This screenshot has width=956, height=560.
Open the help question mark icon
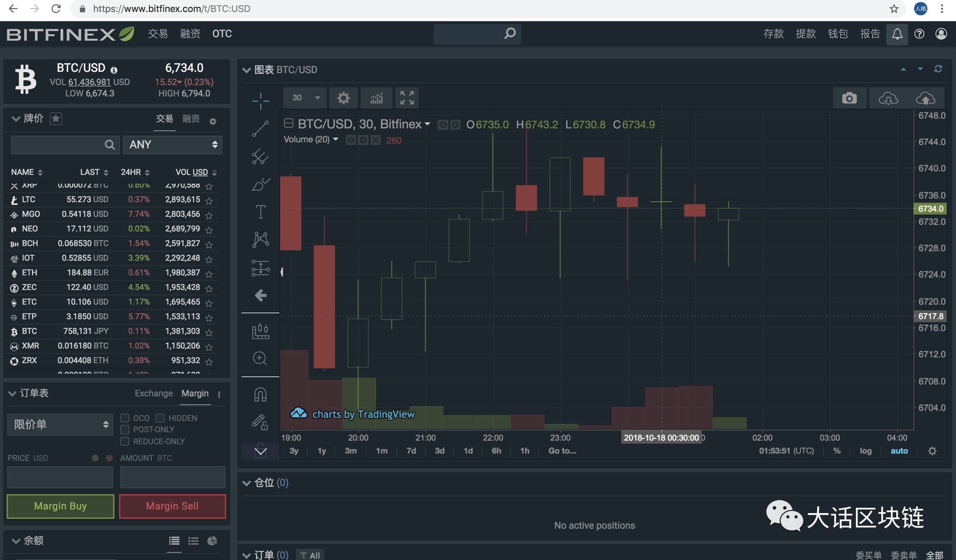(919, 34)
